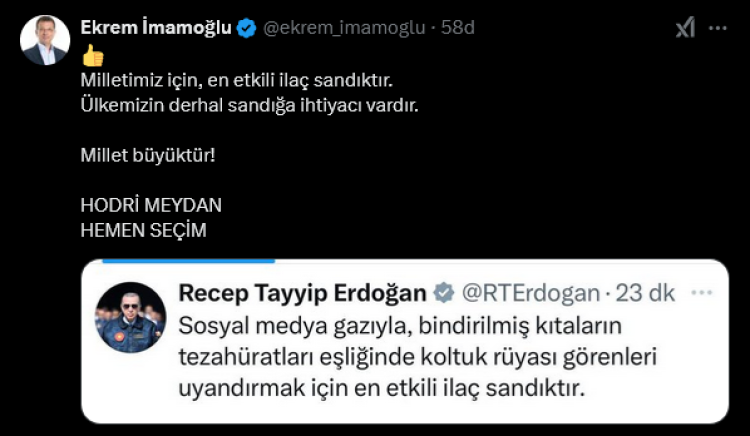Viewport: 750px width, 436px height.
Task: Click the "HODRİ MEYDAN" text
Action: click(150, 205)
